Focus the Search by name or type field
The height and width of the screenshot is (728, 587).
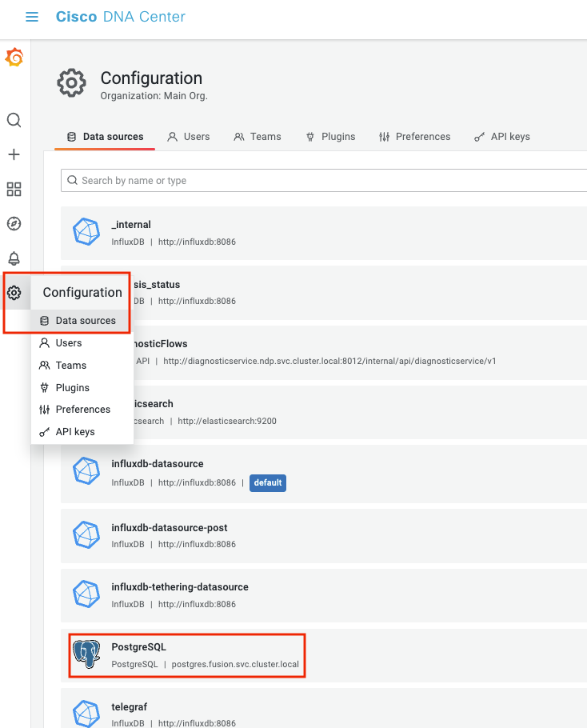(324, 181)
